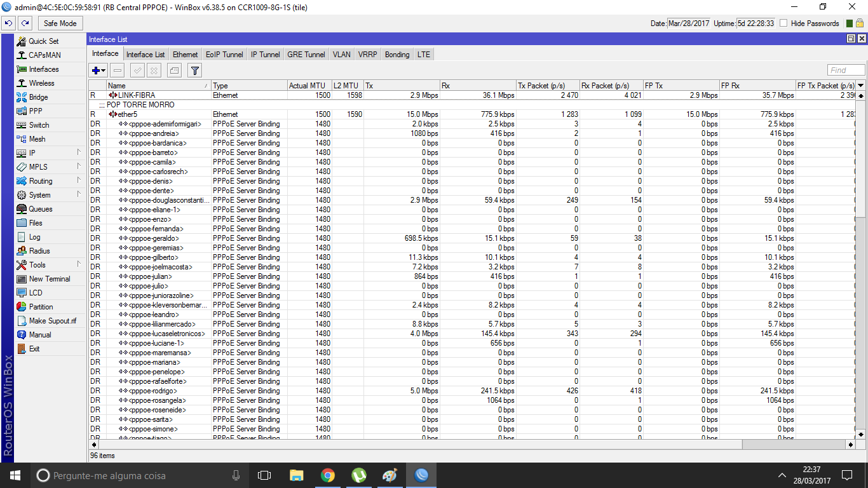Viewport: 868px width, 488px height.
Task: Click the Uptime field in the top bar
Action: tap(756, 24)
